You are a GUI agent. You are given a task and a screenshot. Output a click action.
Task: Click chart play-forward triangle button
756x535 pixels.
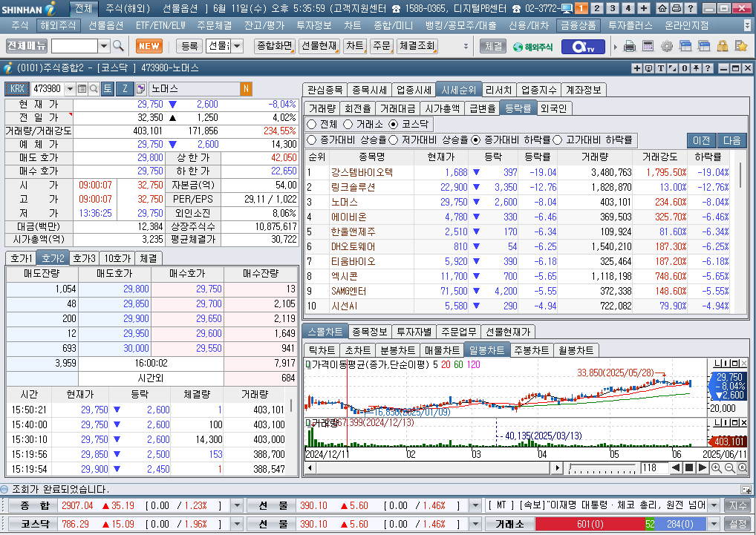click(x=703, y=467)
